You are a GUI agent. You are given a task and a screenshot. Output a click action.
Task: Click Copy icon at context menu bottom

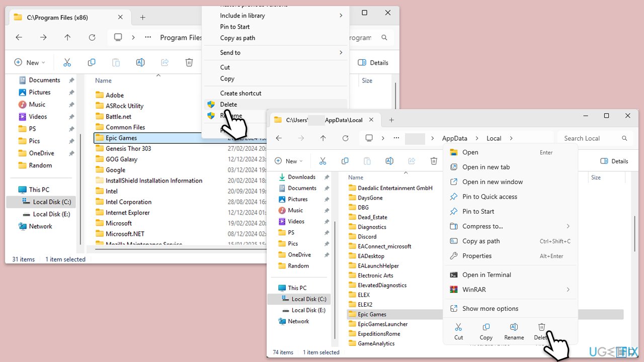coord(486,331)
